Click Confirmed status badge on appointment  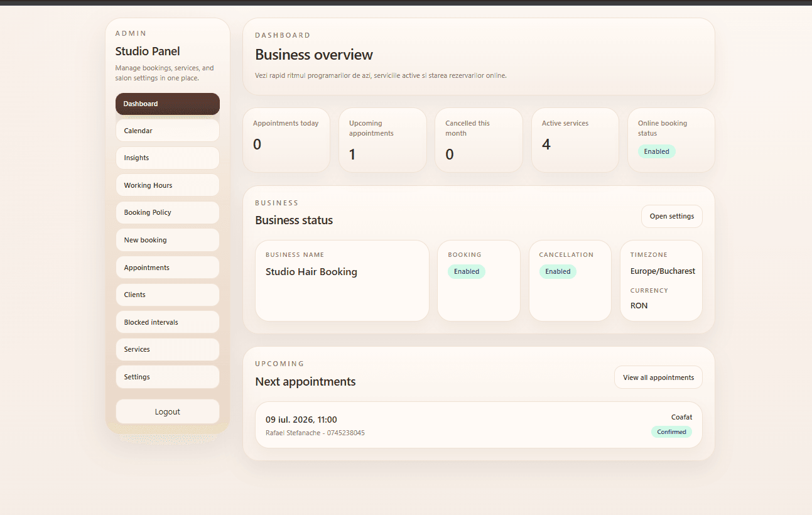[x=671, y=432]
